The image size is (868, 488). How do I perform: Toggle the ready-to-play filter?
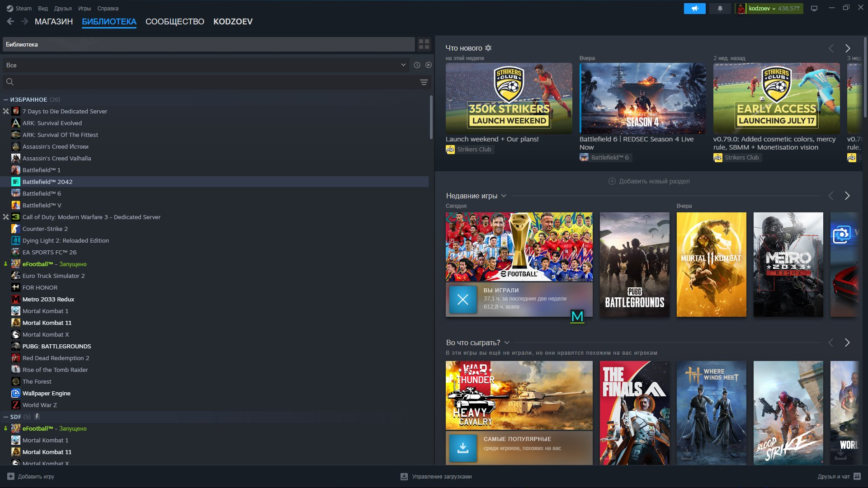[x=429, y=65]
